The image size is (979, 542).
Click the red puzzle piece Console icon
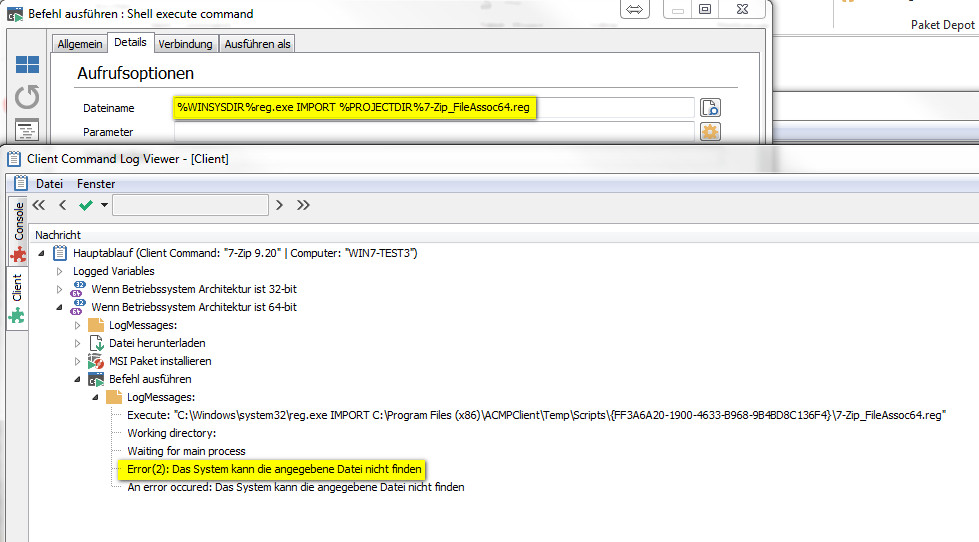tap(18, 255)
